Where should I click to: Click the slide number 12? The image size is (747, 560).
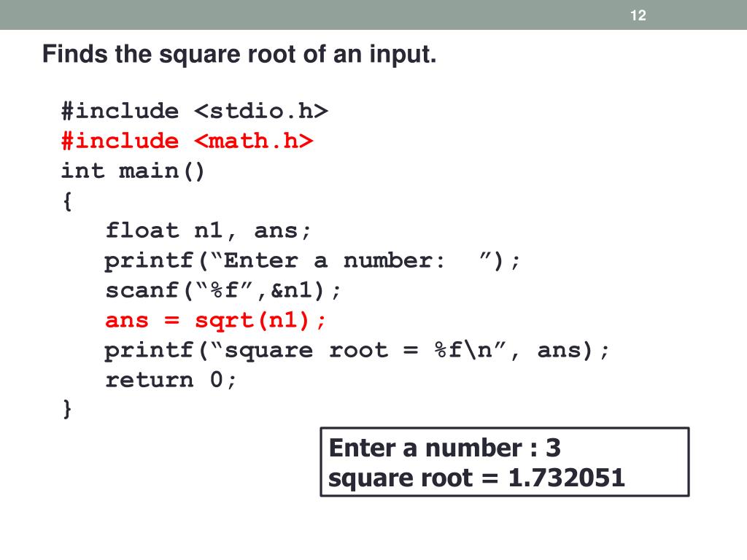tap(638, 15)
